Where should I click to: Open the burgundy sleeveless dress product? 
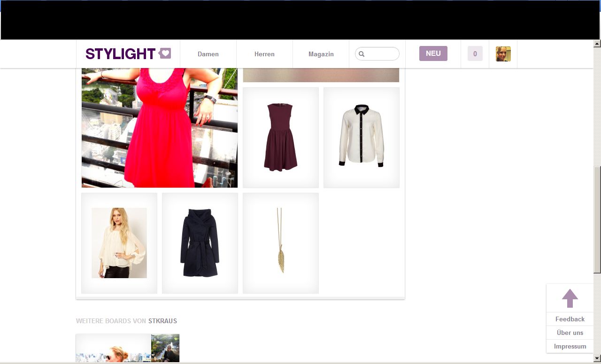(x=281, y=137)
